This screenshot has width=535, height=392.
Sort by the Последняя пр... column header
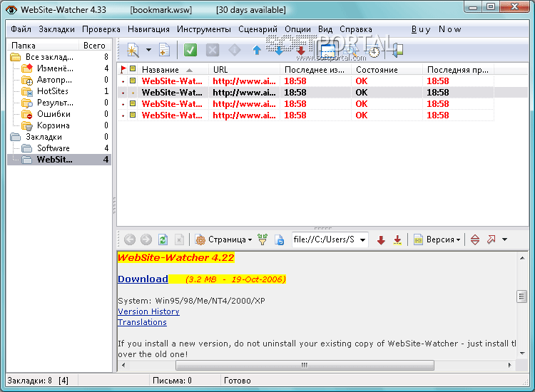pyautogui.click(x=458, y=70)
